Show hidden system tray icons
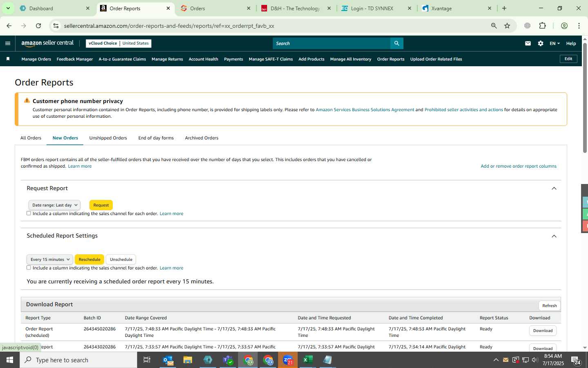 point(496,360)
